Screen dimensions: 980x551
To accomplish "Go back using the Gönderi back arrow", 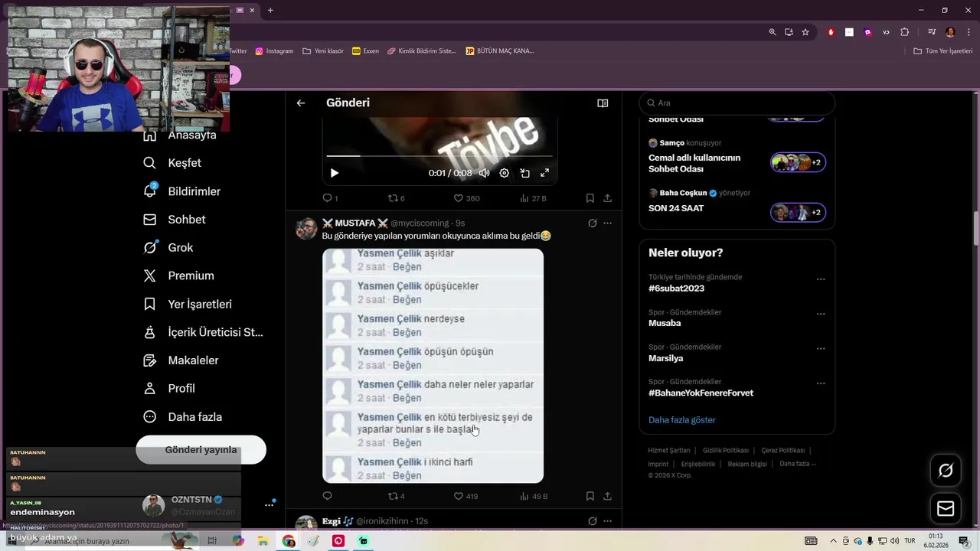I will 301,103.
